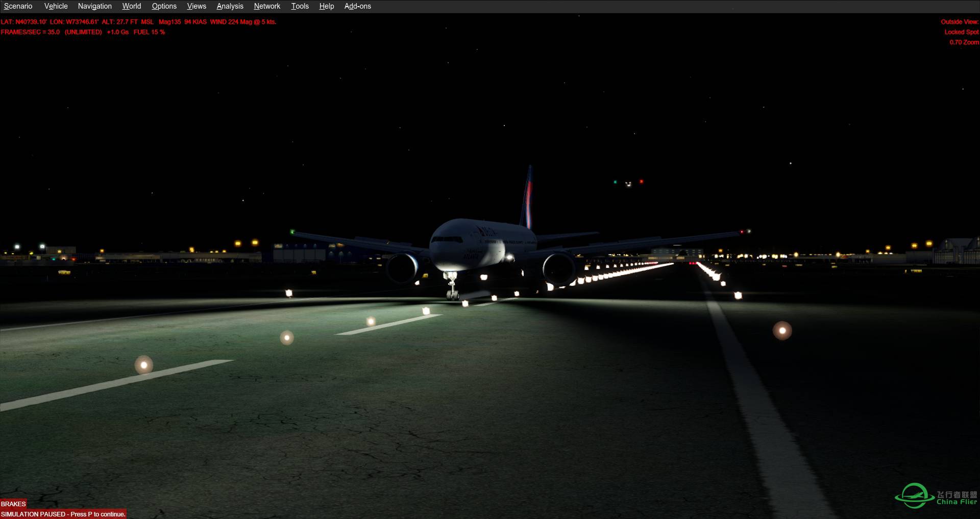
Task: Open the Scenario menu
Action: tap(17, 6)
